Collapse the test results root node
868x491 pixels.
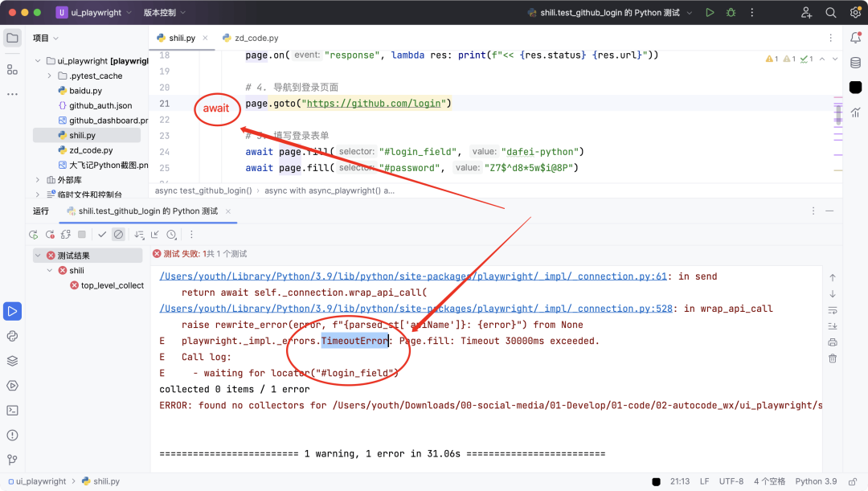pyautogui.click(x=38, y=256)
